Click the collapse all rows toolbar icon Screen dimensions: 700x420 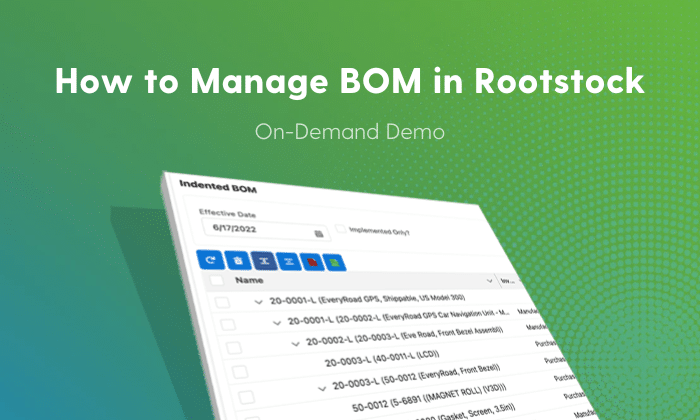click(x=289, y=262)
